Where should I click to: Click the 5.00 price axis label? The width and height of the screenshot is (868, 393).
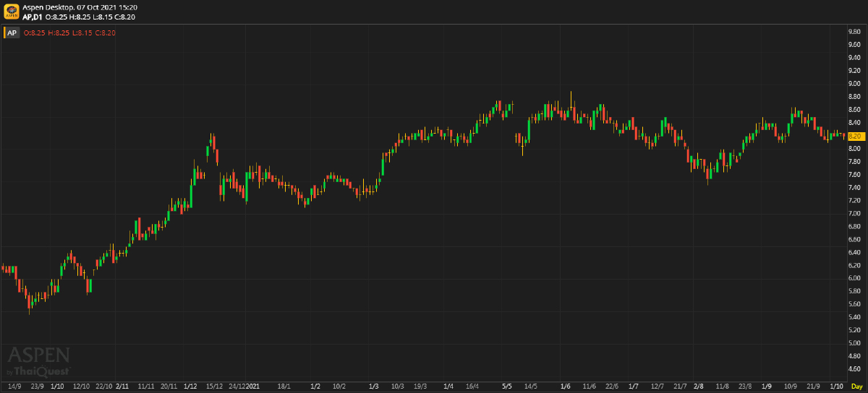[854, 343]
